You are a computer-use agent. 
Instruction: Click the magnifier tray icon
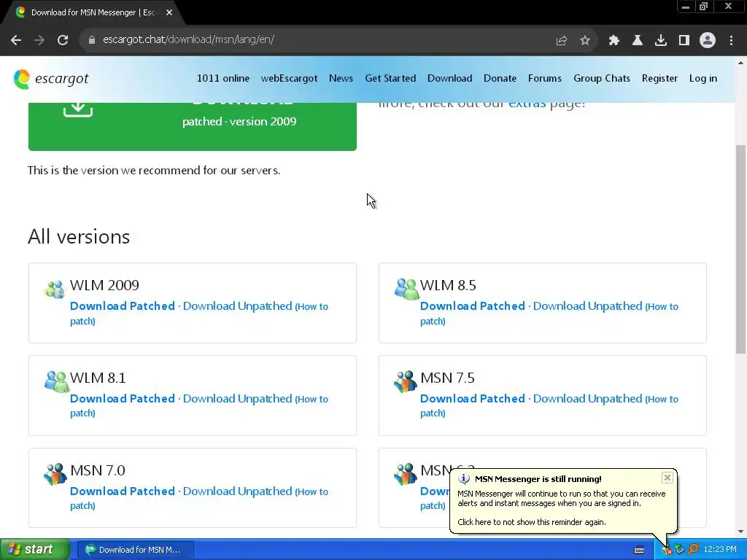693,550
